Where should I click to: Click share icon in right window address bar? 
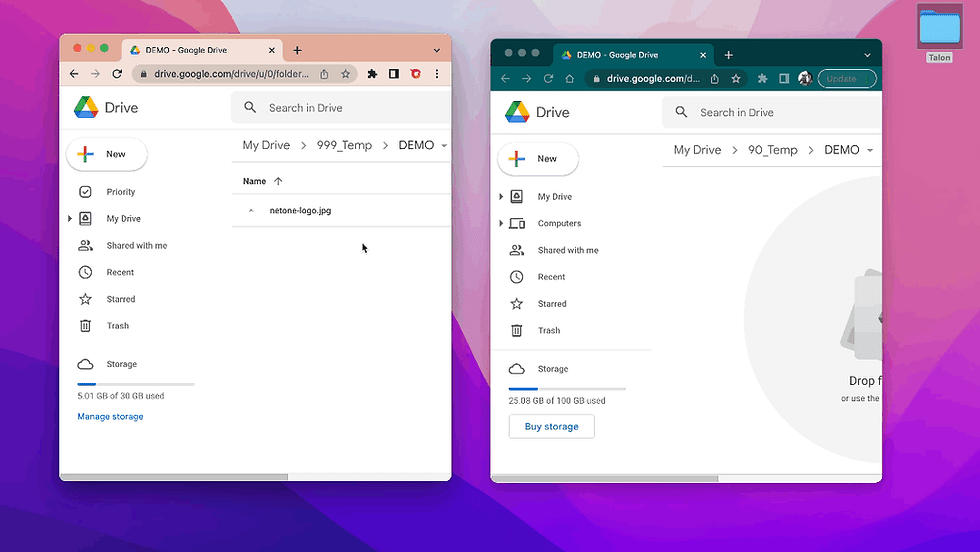click(x=714, y=79)
